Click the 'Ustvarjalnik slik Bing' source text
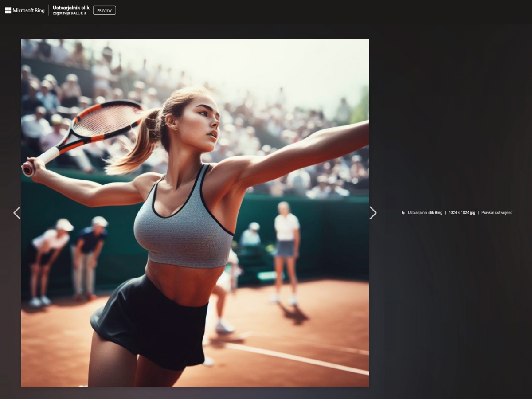532x399 pixels. coord(425,213)
